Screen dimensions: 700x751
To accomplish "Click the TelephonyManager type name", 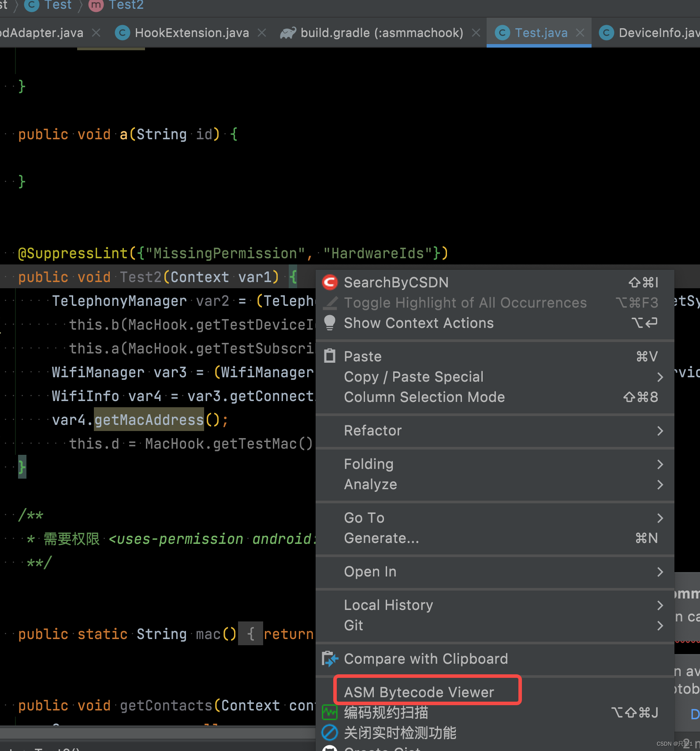I will (x=119, y=301).
